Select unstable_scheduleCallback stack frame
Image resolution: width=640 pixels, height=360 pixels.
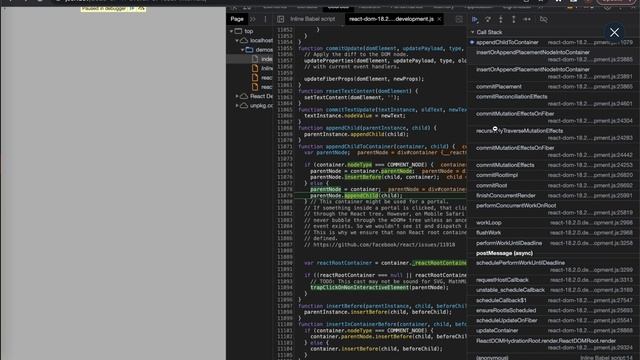point(554,290)
